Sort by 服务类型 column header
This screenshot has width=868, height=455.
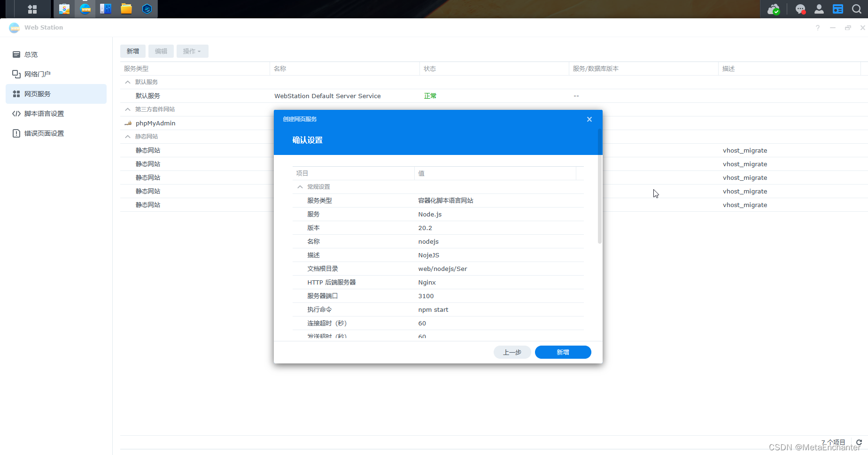(194, 69)
